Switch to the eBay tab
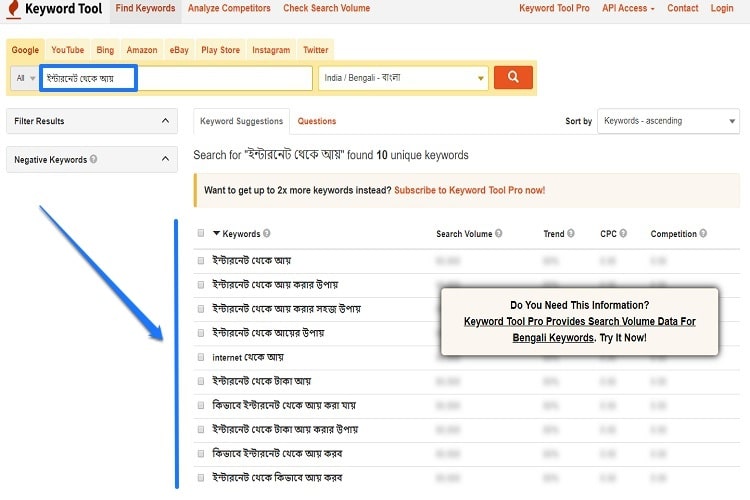The height and width of the screenshot is (500, 750). 179,50
